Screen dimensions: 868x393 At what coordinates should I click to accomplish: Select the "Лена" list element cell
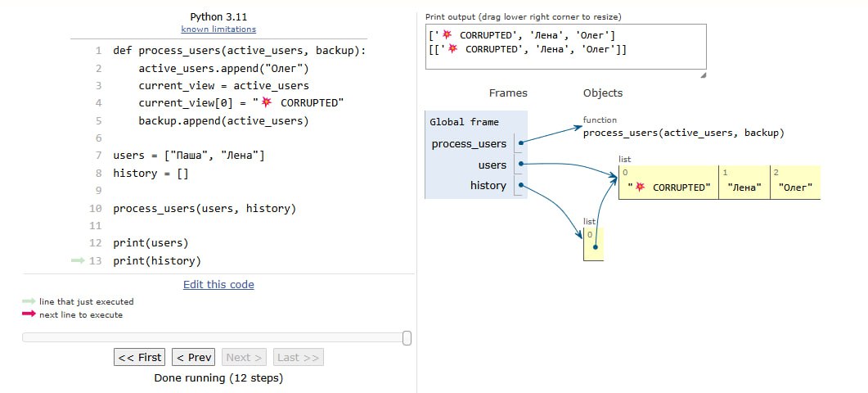(744, 187)
